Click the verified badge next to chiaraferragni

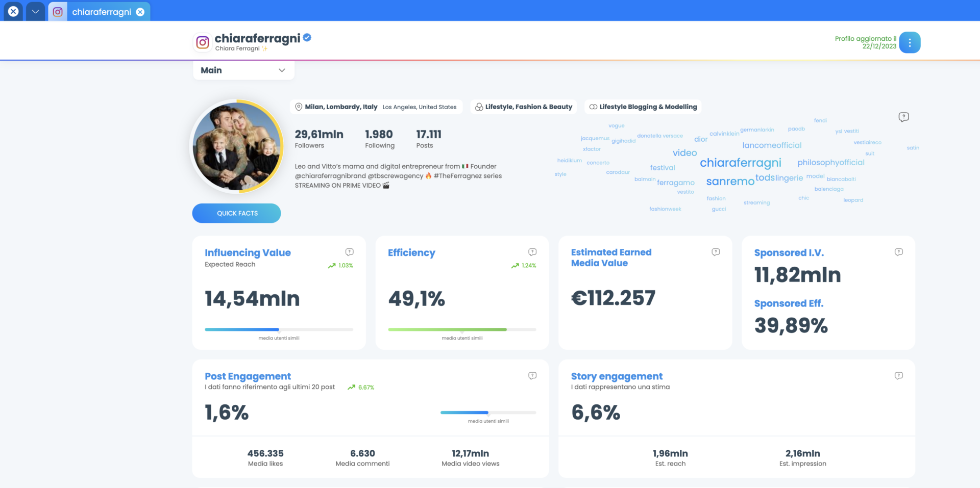pos(307,37)
